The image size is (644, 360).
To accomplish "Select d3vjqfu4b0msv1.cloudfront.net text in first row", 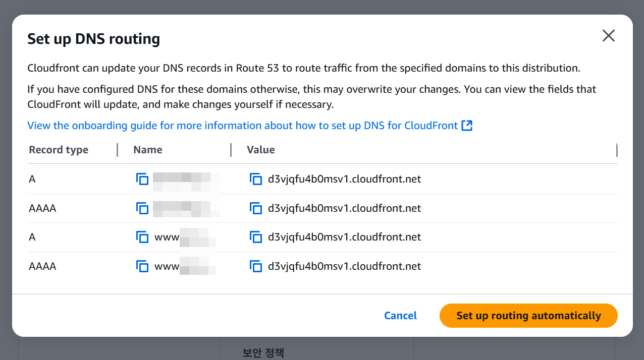I will pos(344,179).
